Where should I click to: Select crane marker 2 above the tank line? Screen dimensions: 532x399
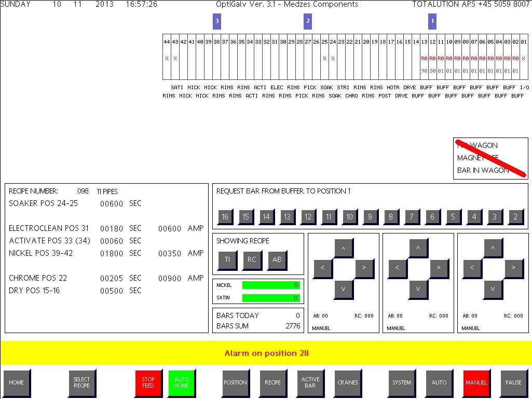[308, 21]
